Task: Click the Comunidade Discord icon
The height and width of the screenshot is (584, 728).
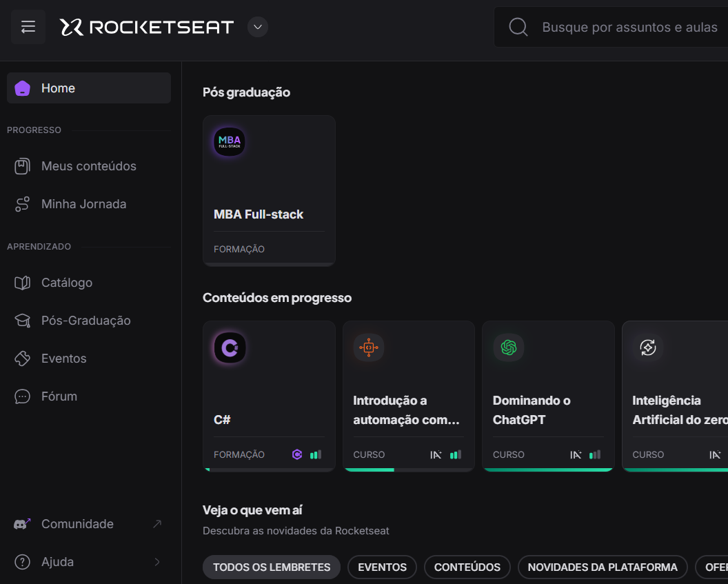Action: point(22,524)
